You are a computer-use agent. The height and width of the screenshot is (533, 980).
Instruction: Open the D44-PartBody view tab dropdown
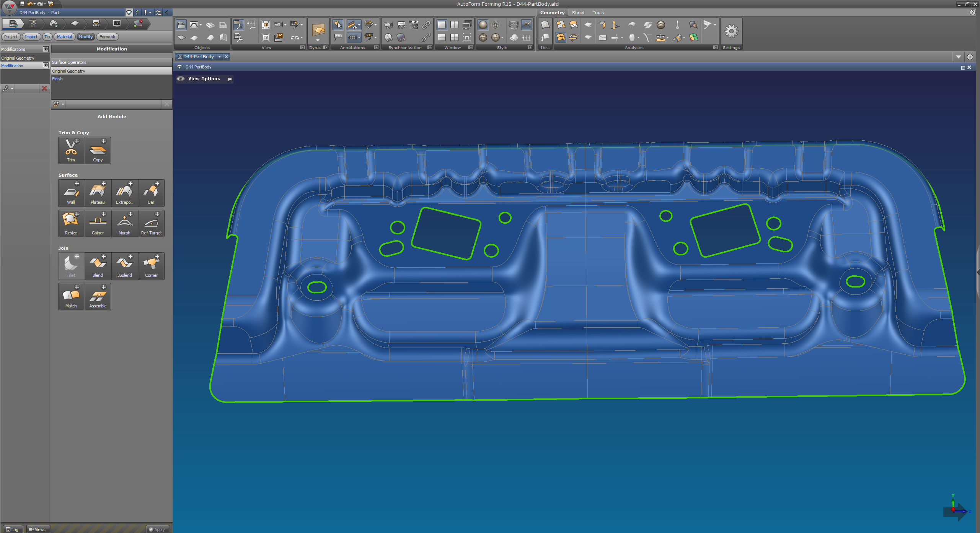pyautogui.click(x=220, y=57)
